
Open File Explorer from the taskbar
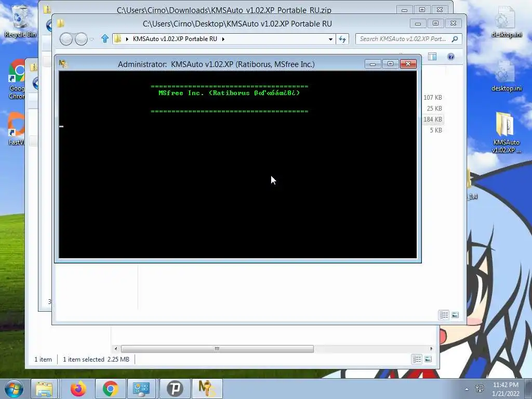[x=44, y=389]
